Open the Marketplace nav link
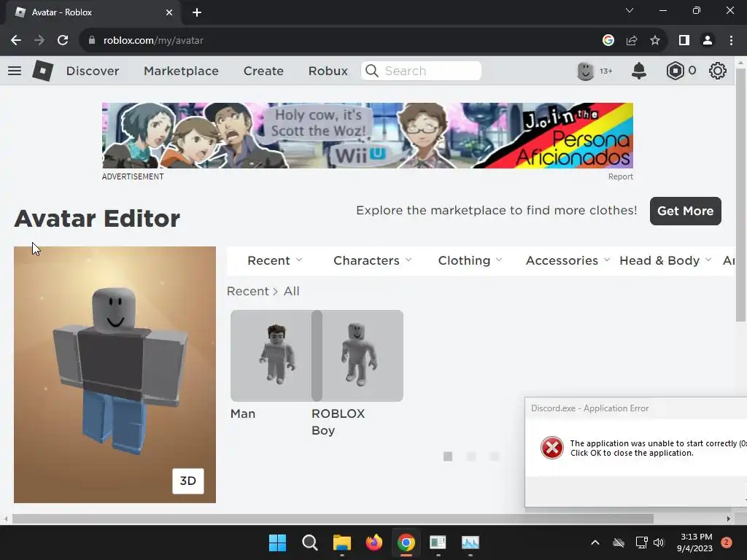Screen dimensions: 747x560 pos(181,71)
